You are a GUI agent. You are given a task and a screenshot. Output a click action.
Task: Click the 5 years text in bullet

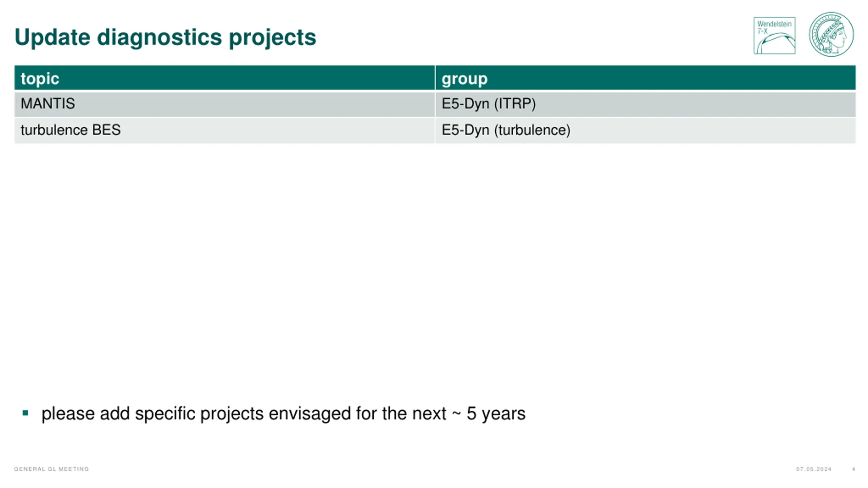point(496,414)
